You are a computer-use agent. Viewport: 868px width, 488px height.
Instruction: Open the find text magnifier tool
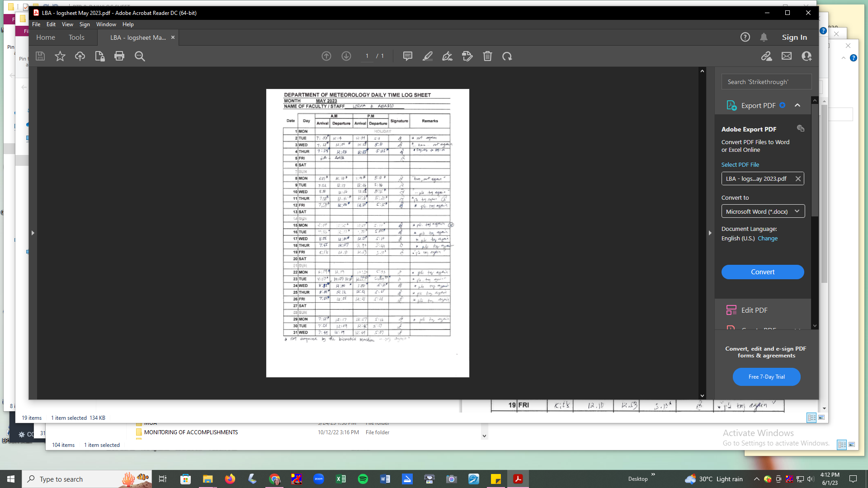coord(140,56)
